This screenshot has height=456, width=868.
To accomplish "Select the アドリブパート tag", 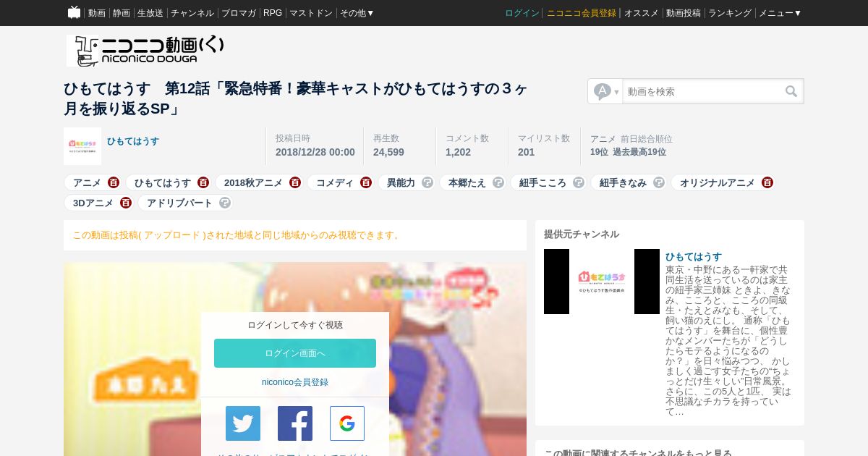I will click(179, 203).
